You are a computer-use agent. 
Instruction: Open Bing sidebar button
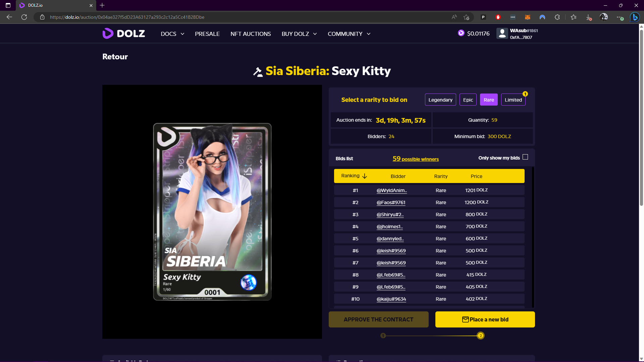635,17
